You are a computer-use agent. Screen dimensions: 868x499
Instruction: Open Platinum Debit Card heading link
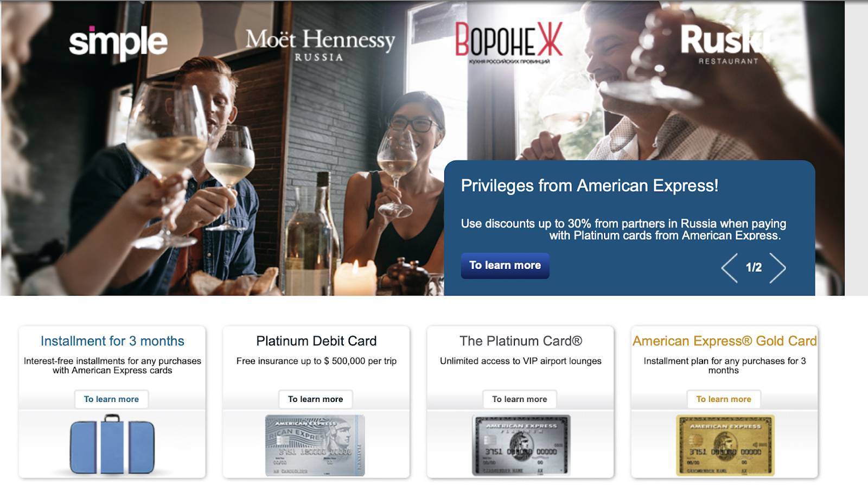point(316,341)
